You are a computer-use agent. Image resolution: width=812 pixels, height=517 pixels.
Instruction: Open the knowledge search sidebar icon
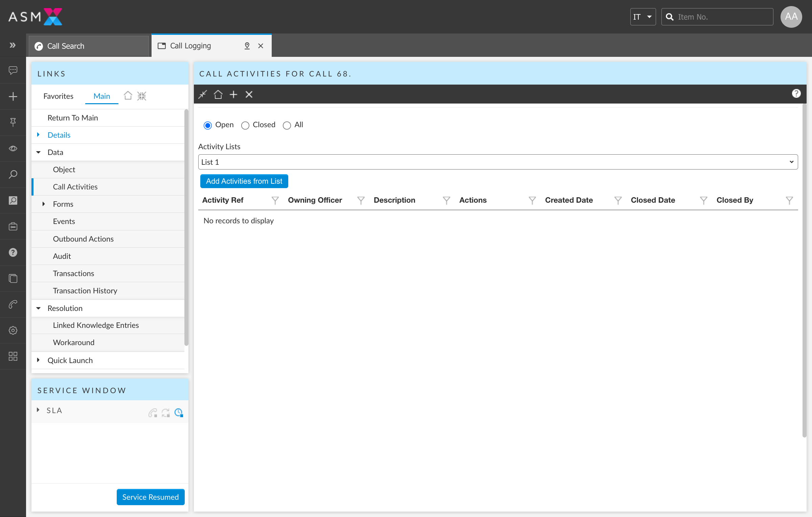(13, 201)
